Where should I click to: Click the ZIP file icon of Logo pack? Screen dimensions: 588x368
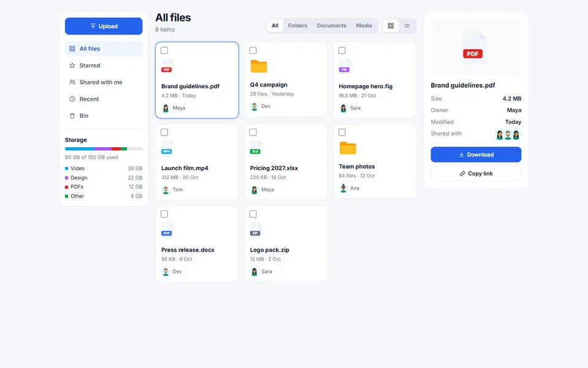[256, 230]
